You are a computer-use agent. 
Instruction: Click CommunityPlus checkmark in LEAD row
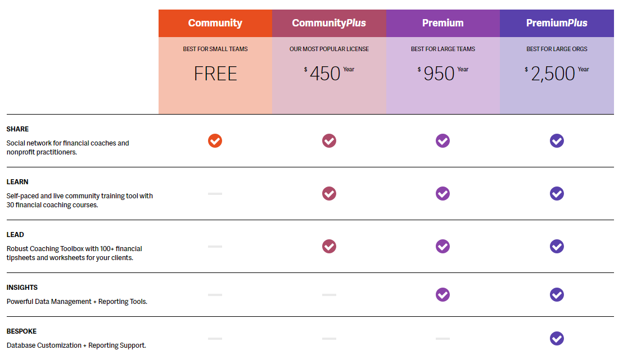[329, 246]
